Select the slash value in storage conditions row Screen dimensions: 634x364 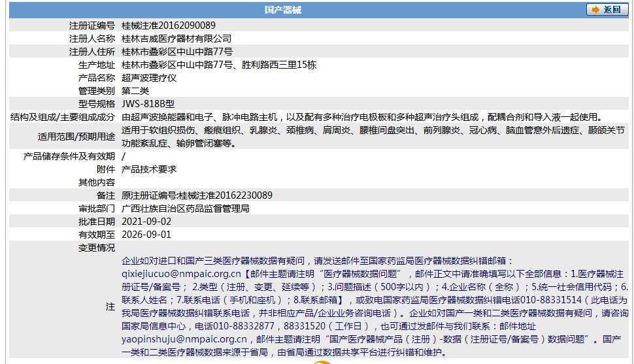click(124, 156)
